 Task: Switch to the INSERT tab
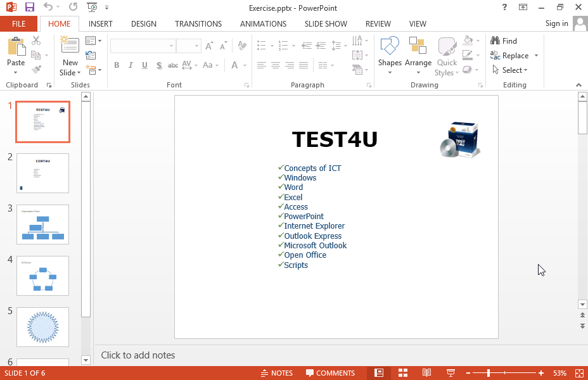click(x=101, y=24)
